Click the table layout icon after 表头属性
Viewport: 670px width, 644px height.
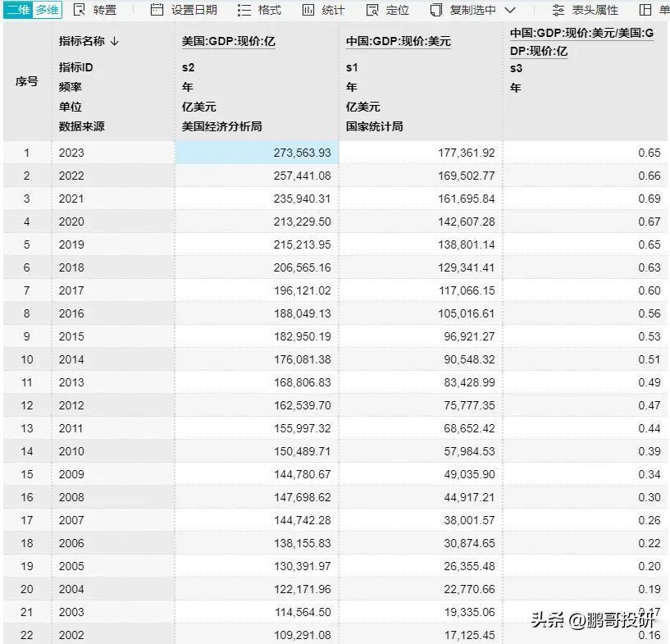coord(645,9)
